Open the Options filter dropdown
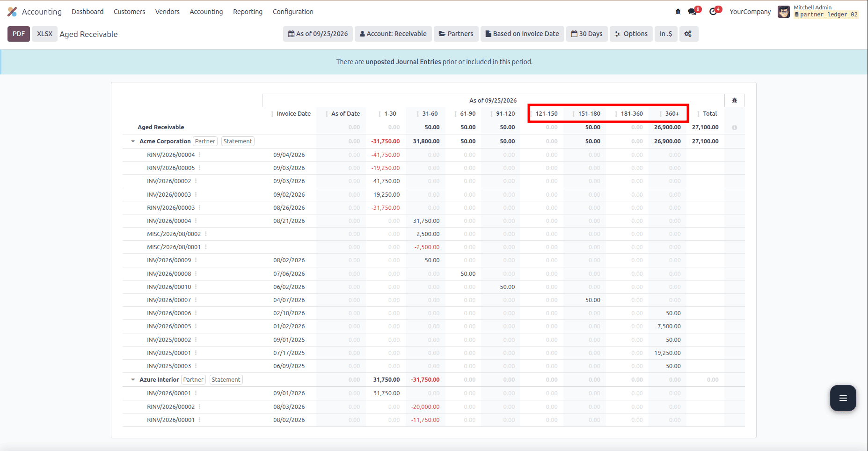This screenshot has width=868, height=451. 631,34
